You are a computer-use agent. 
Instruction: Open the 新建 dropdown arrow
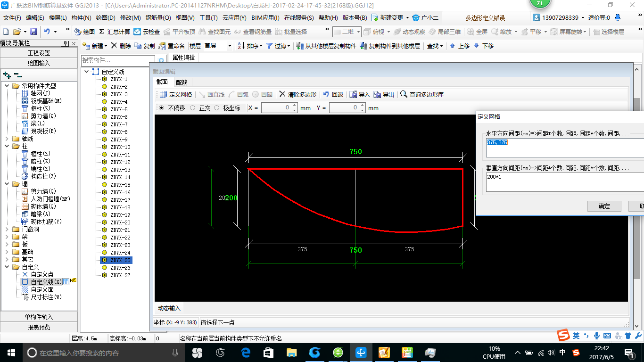tap(106, 46)
